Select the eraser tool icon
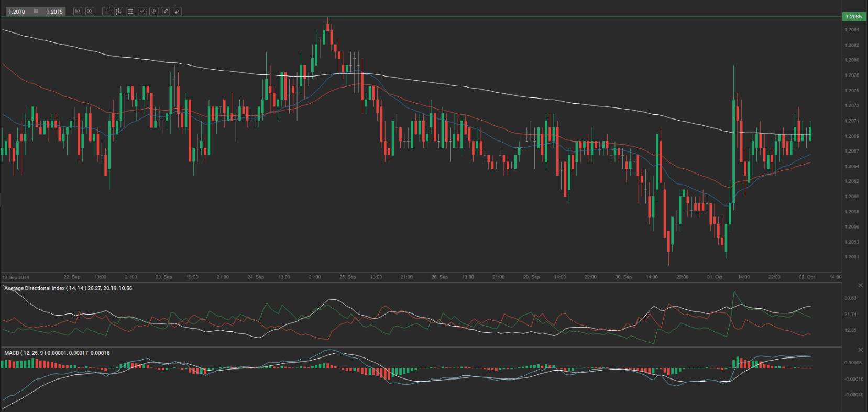Image resolution: width=868 pixels, height=412 pixels. coord(178,12)
